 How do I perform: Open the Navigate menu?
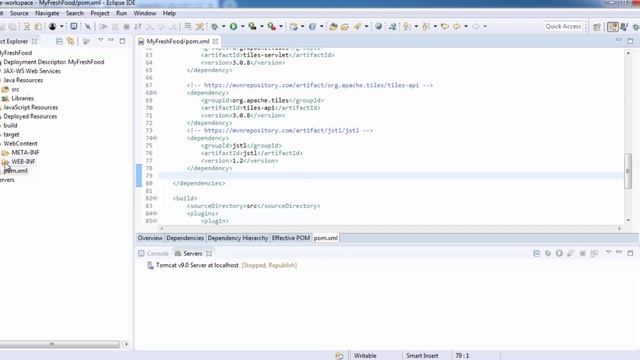click(x=47, y=13)
